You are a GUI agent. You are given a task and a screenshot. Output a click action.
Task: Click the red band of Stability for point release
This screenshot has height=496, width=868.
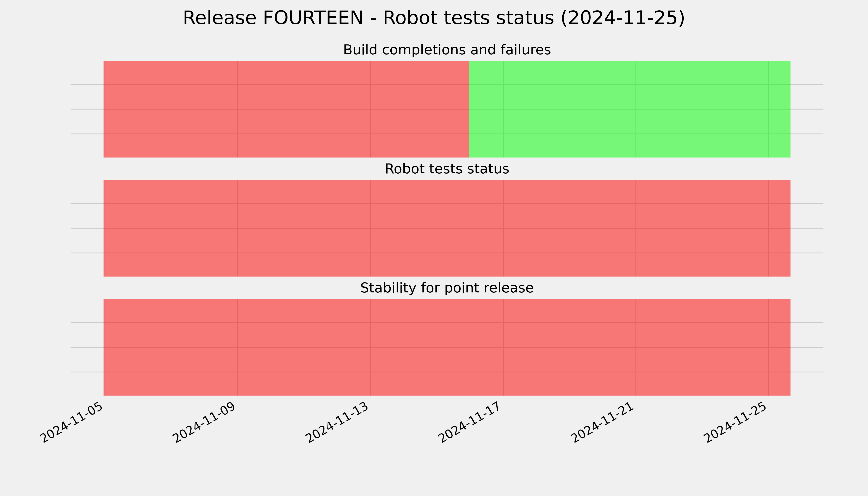tap(447, 347)
